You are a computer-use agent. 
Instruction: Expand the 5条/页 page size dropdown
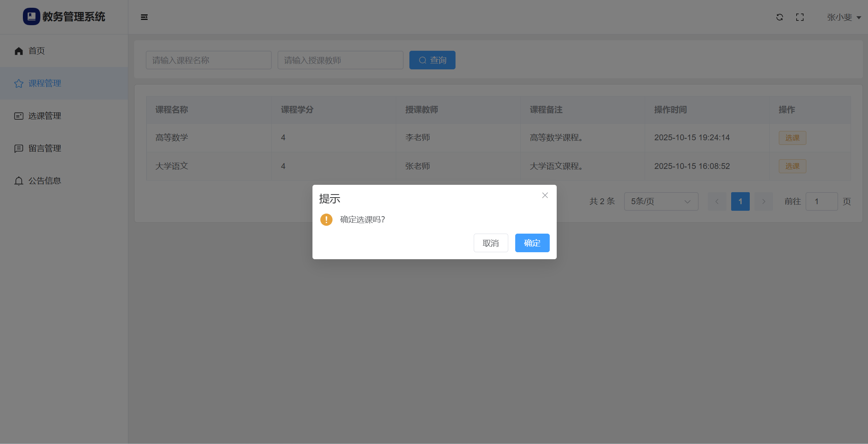pyautogui.click(x=661, y=201)
